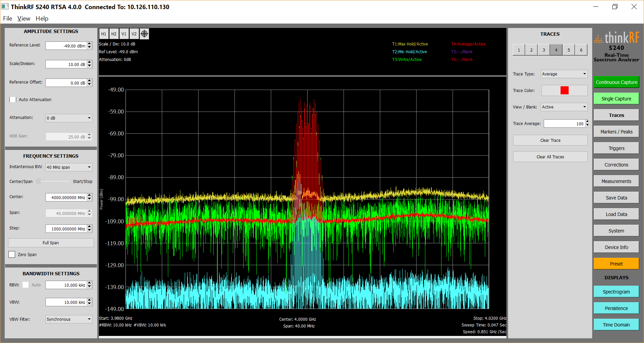Enable Auto Attenuation
644x343 pixels.
(13, 99)
